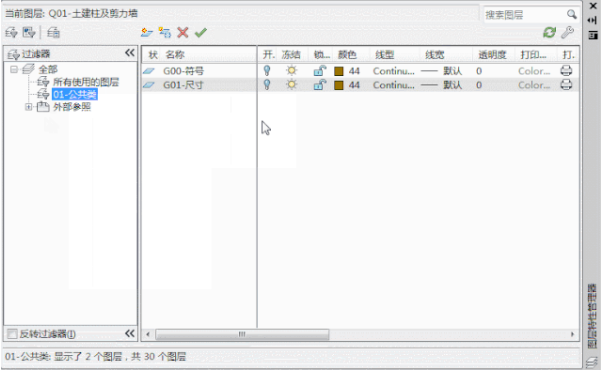Image resolution: width=601 pixels, height=371 pixels.
Task: Click horizontal scrollbar left arrow
Action: [148, 334]
